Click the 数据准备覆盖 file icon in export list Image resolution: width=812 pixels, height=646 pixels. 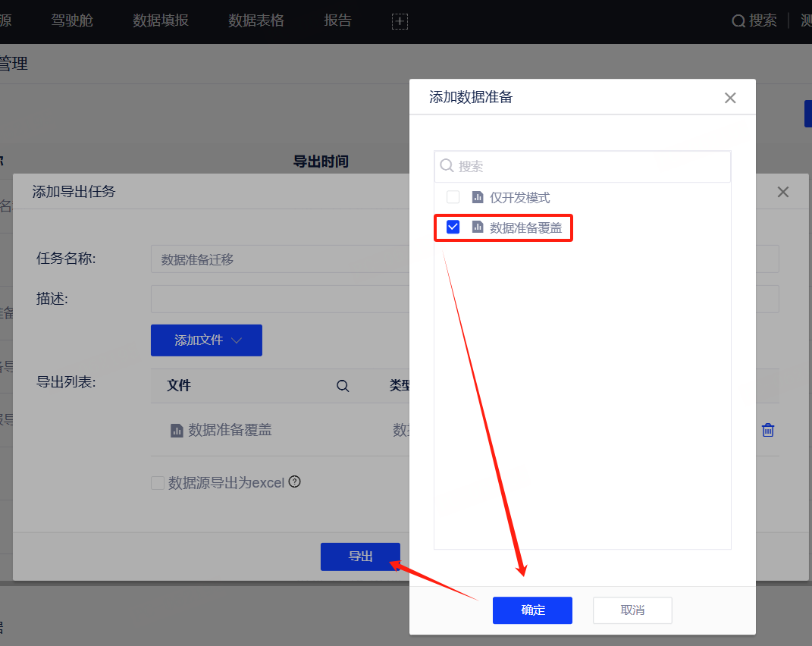(x=177, y=431)
